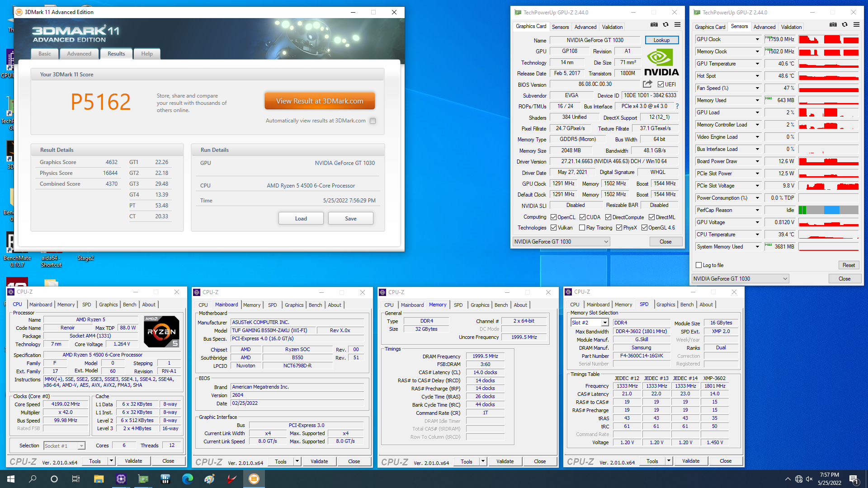Toggle the DirectCompute checkbox
This screenshot has height=488, width=868.
point(609,217)
